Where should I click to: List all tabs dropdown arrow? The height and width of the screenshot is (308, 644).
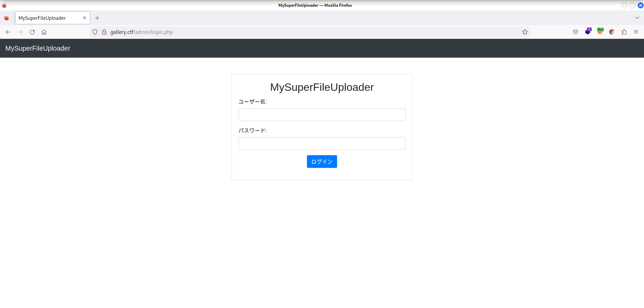(637, 18)
